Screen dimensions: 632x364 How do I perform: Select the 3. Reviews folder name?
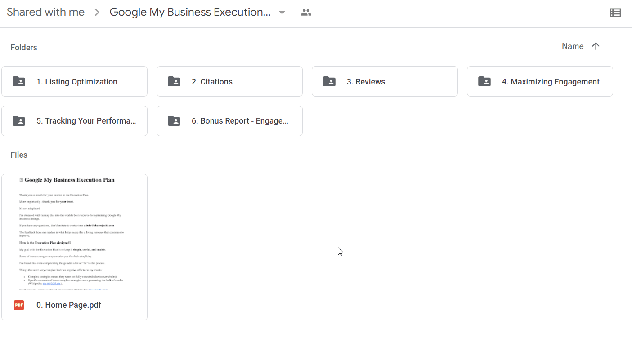[x=366, y=82]
